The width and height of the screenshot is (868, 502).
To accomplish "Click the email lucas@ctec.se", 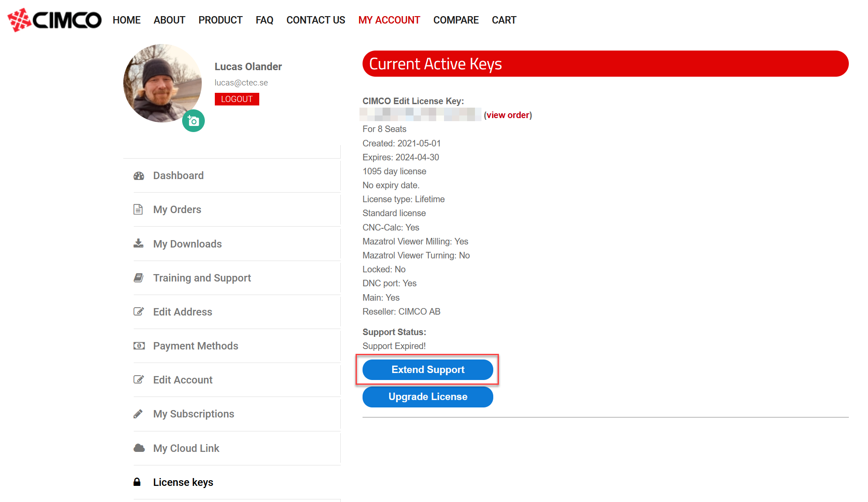I will (x=241, y=83).
